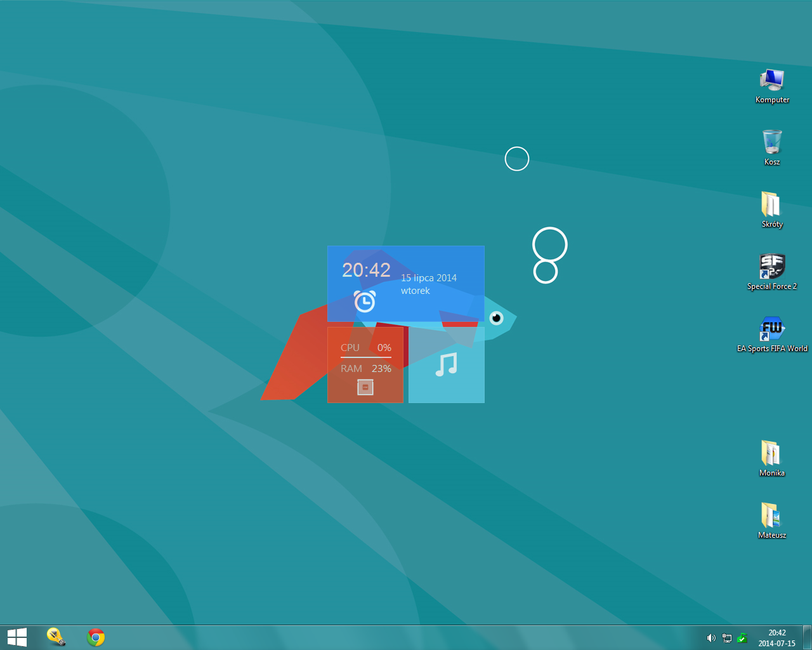Select the Special Force 2 shortcut

[772, 272]
